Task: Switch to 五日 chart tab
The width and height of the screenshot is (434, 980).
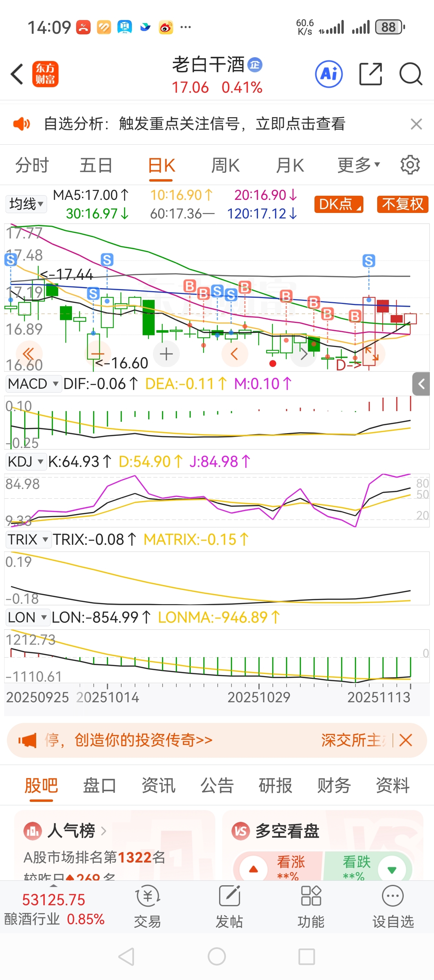Action: point(96,165)
